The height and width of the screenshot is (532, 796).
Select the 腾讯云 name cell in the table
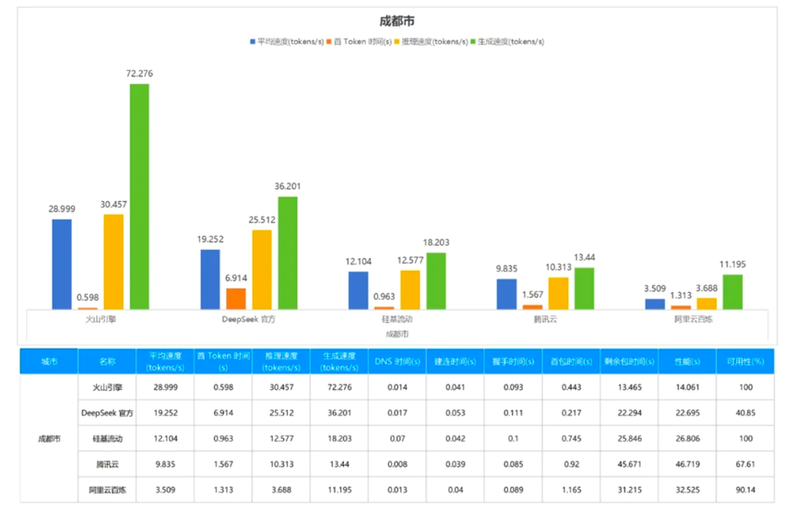[x=107, y=465]
